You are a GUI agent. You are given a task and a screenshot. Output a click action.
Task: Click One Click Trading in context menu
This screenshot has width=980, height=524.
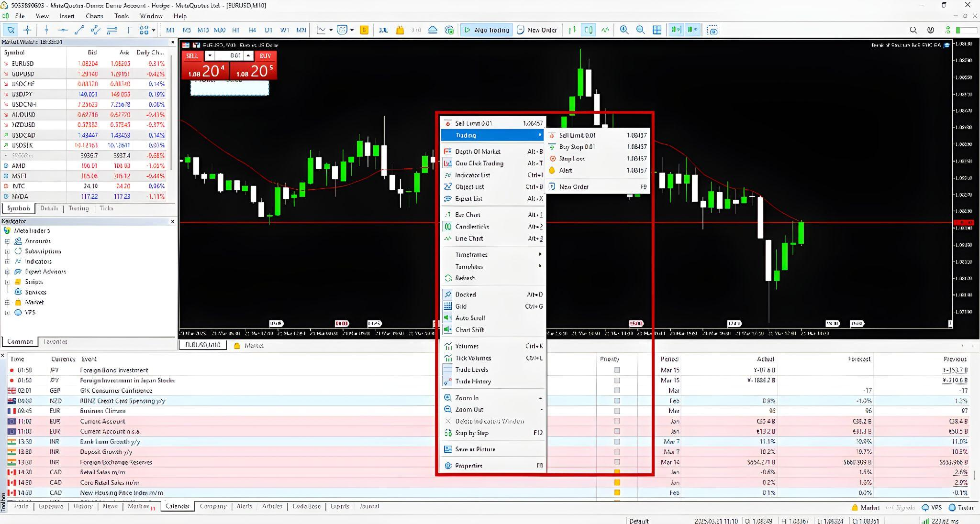(x=493, y=163)
